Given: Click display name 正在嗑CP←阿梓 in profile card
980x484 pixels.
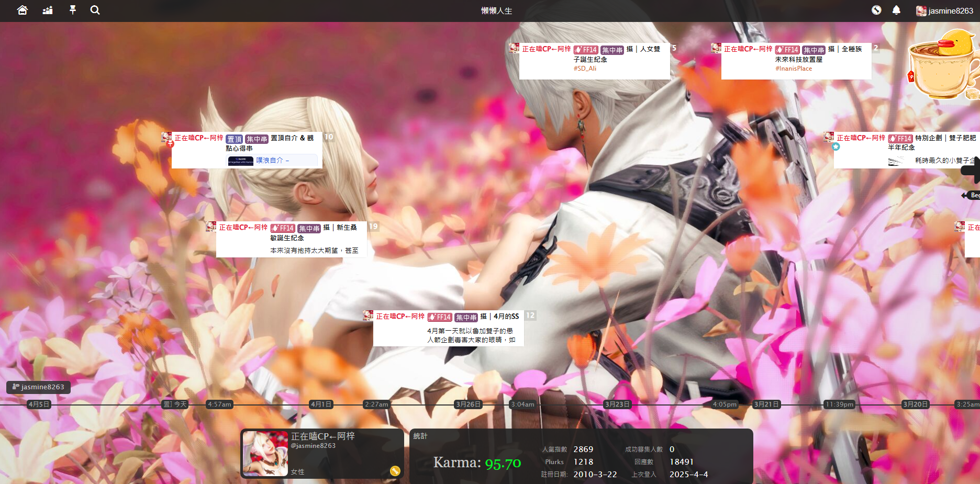Looking at the screenshot, I should click(323, 436).
